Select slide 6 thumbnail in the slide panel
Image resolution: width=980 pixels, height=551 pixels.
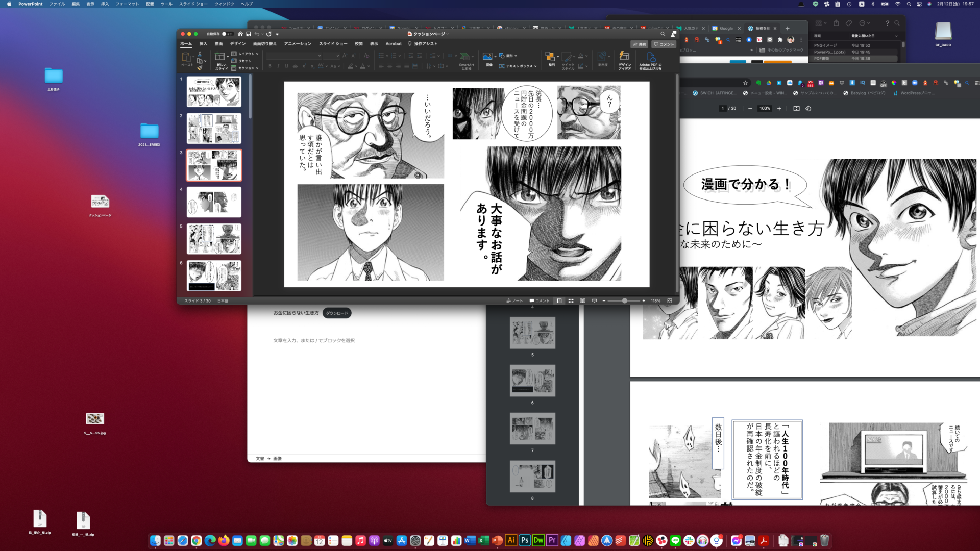[214, 275]
